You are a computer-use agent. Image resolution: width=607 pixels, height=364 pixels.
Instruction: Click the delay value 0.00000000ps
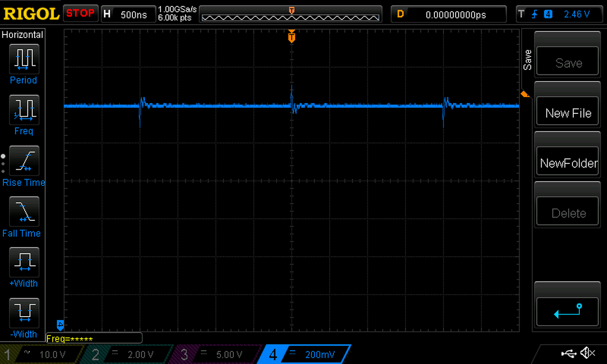tap(456, 14)
